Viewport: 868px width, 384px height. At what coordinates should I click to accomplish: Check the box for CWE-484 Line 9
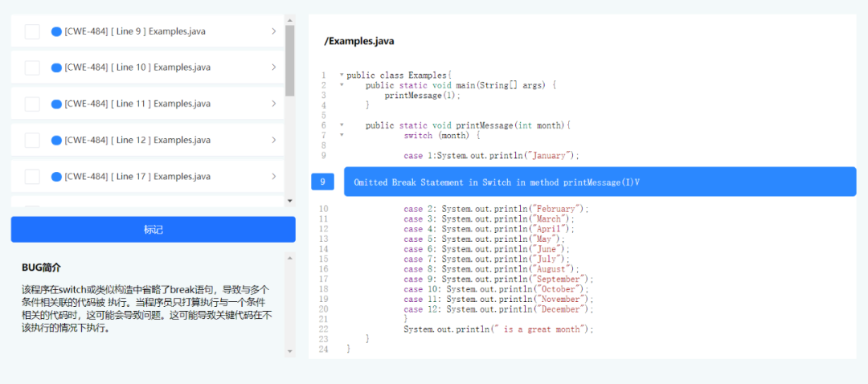[x=32, y=31]
